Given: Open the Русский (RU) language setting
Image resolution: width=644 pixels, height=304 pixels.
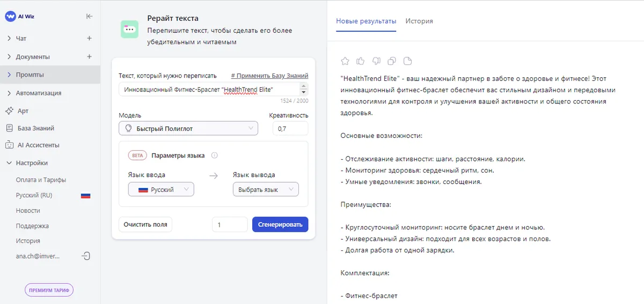Looking at the screenshot, I should [34, 196].
